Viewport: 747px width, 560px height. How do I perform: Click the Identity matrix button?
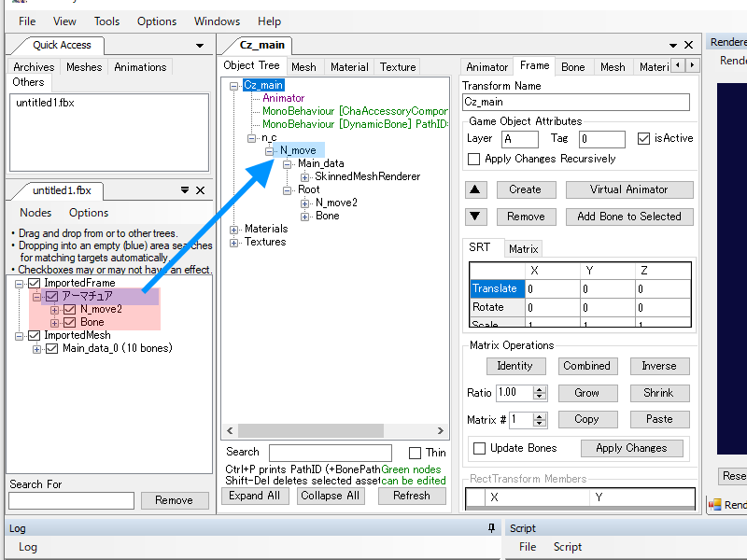pyautogui.click(x=515, y=366)
